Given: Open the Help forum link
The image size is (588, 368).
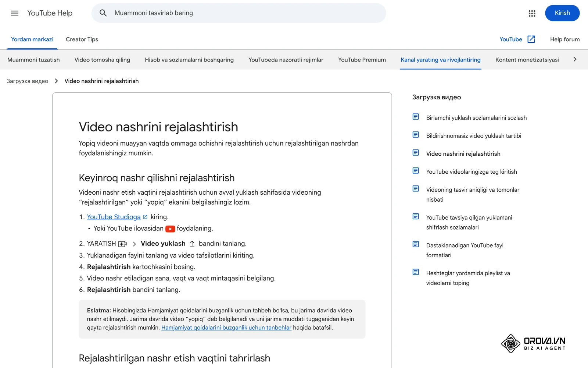Looking at the screenshot, I should (x=565, y=39).
